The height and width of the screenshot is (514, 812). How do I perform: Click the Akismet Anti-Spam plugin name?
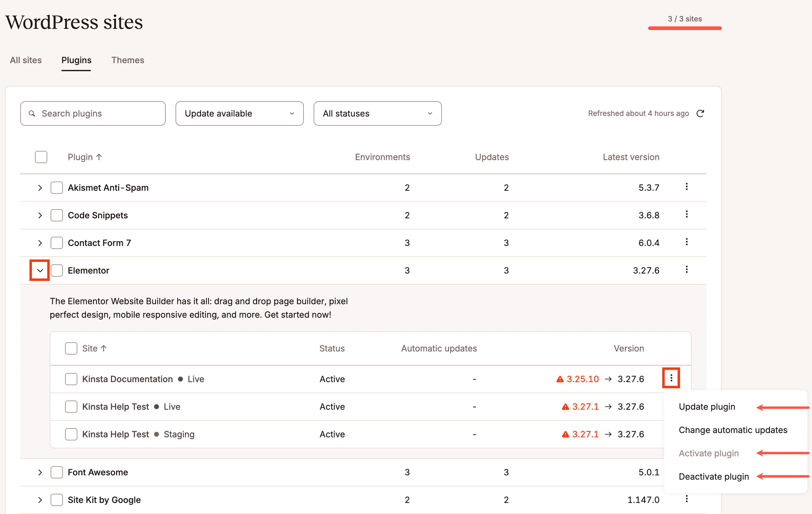(x=108, y=188)
